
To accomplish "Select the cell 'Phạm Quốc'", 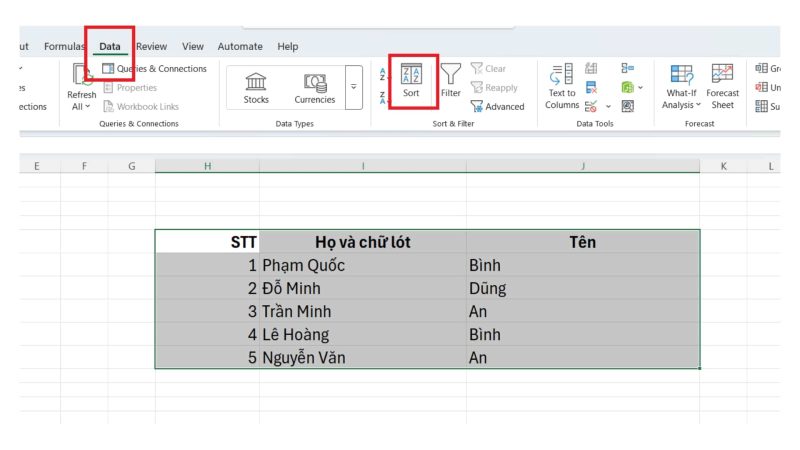I will pos(363,265).
